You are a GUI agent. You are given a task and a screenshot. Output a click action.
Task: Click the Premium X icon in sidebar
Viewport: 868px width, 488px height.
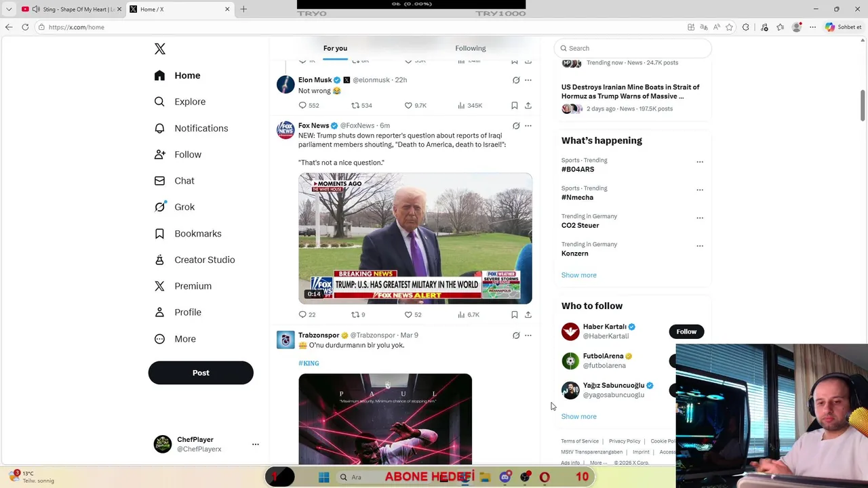(159, 286)
